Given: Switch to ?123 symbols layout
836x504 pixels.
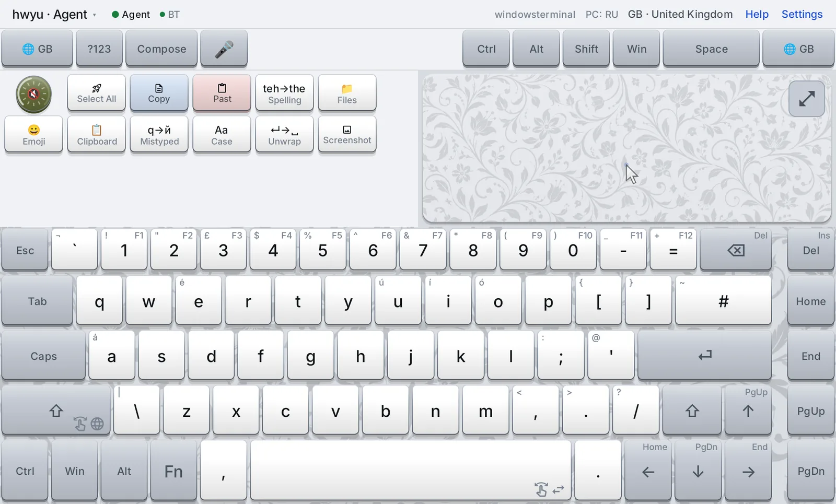Looking at the screenshot, I should click(99, 49).
